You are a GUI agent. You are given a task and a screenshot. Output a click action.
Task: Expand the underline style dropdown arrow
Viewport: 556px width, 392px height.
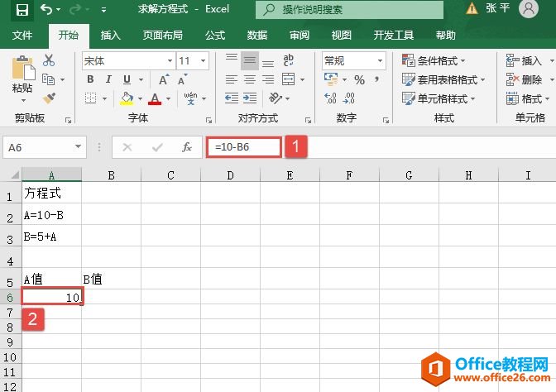coord(141,79)
